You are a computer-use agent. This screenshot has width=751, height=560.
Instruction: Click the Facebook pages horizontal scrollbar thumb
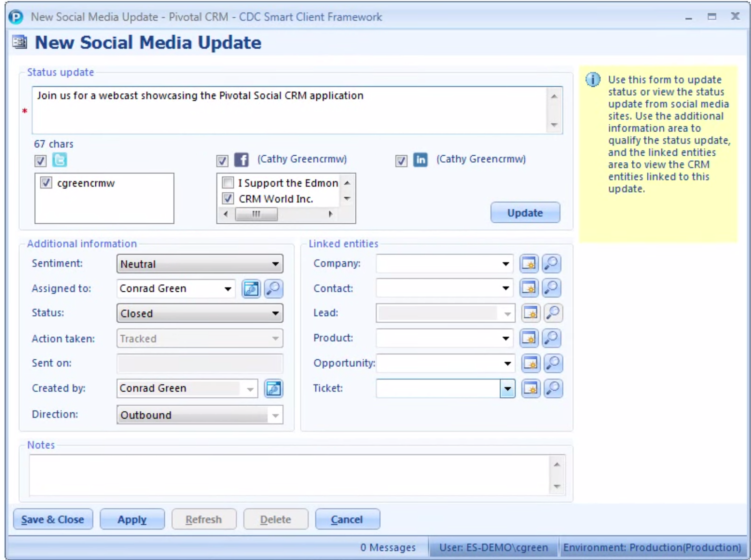256,214
